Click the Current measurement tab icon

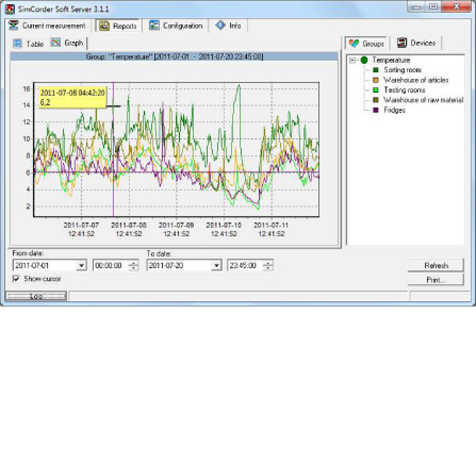click(14, 26)
